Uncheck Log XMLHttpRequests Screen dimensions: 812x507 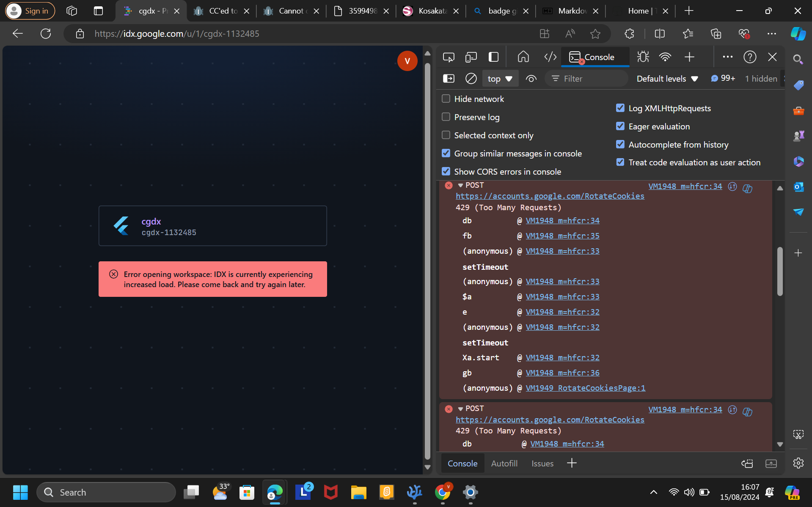tap(620, 108)
